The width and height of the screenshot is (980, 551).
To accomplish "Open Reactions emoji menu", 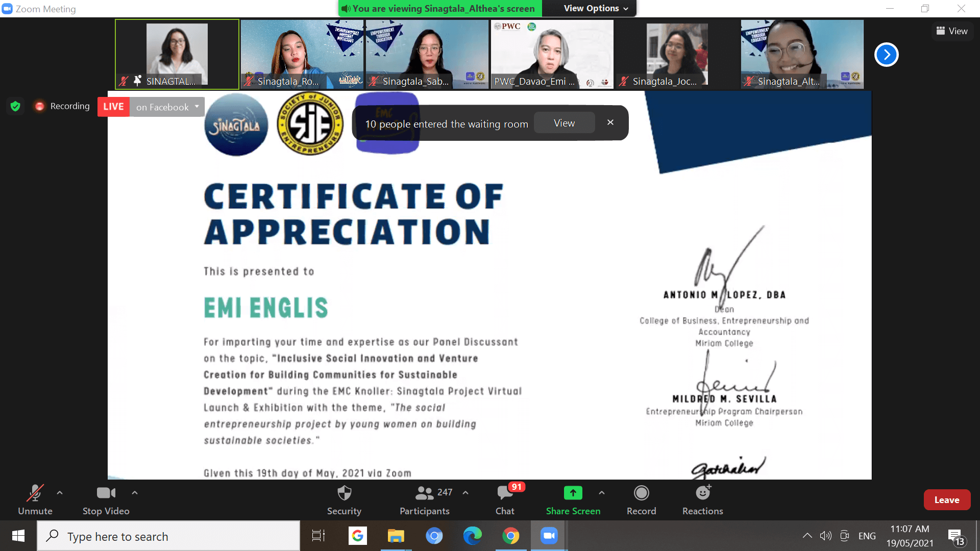I will coord(703,500).
